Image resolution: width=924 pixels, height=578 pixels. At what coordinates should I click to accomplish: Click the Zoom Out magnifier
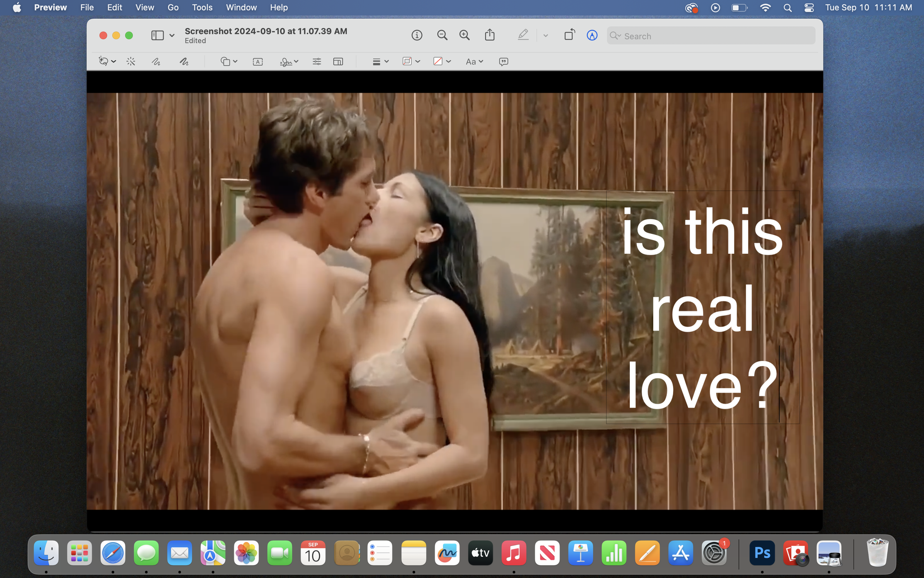tap(442, 36)
